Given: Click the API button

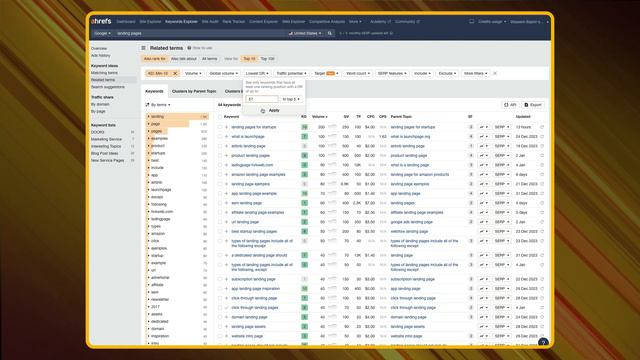Looking at the screenshot, I should [x=510, y=105].
